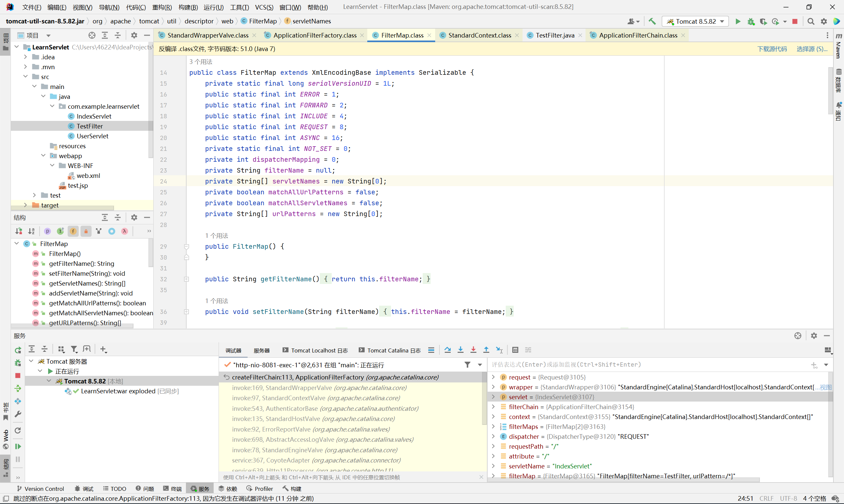Collapse Tomcat 服务器 node in services
The image size is (844, 504).
coord(31,361)
